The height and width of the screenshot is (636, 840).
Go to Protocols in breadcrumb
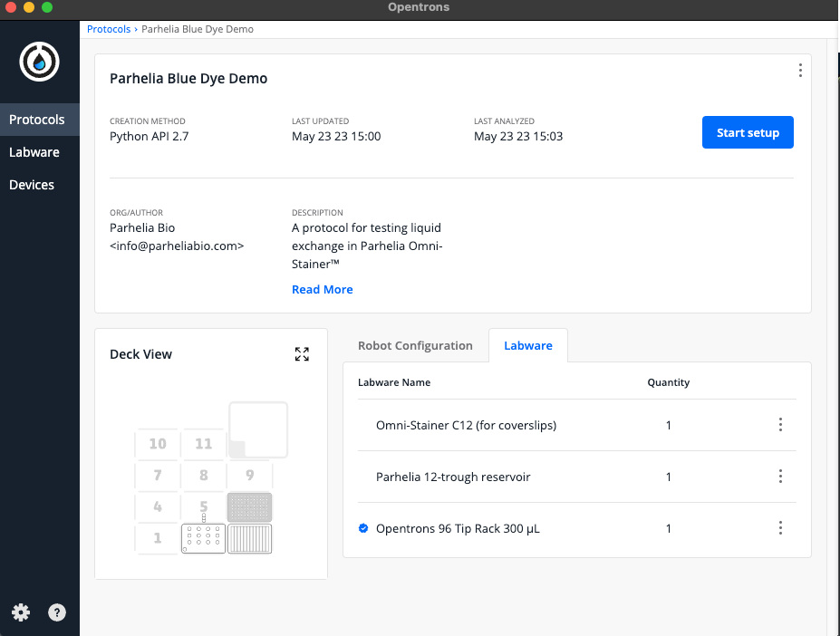[x=109, y=29]
